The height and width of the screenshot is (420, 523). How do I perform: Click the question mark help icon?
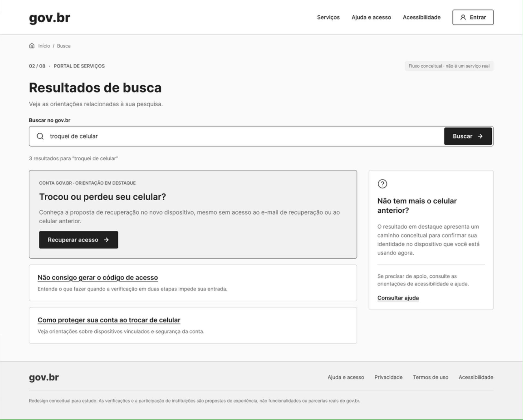pyautogui.click(x=382, y=184)
